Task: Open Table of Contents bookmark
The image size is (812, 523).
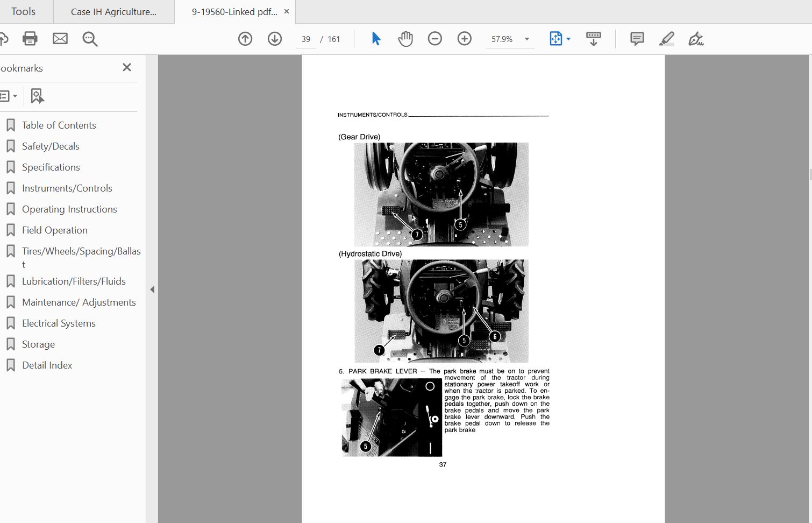Action: click(x=59, y=125)
